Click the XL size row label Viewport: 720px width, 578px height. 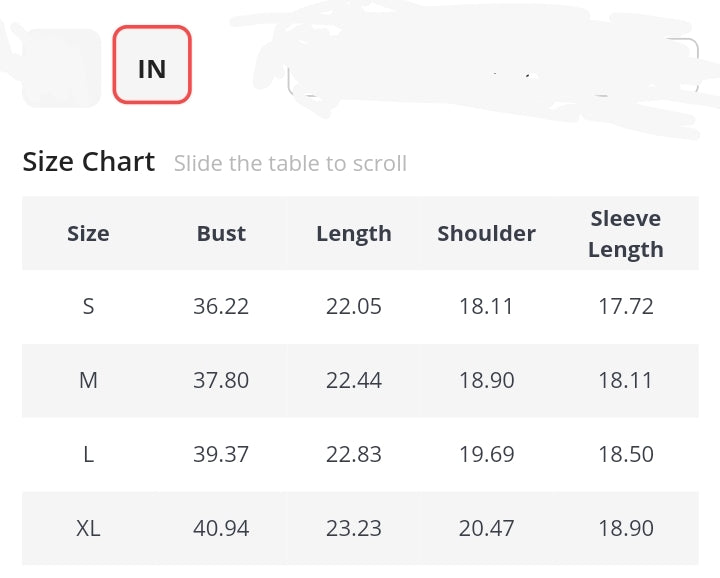point(88,528)
